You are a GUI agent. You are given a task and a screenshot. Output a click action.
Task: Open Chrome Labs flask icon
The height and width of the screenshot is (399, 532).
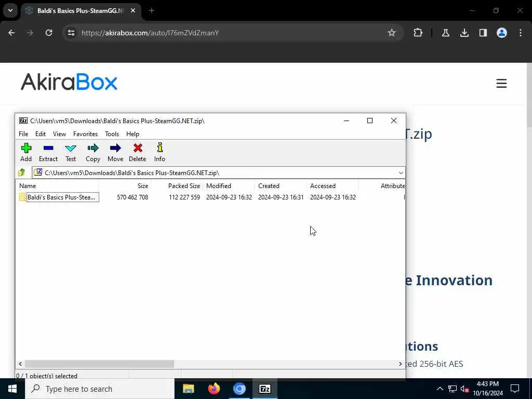click(x=445, y=33)
